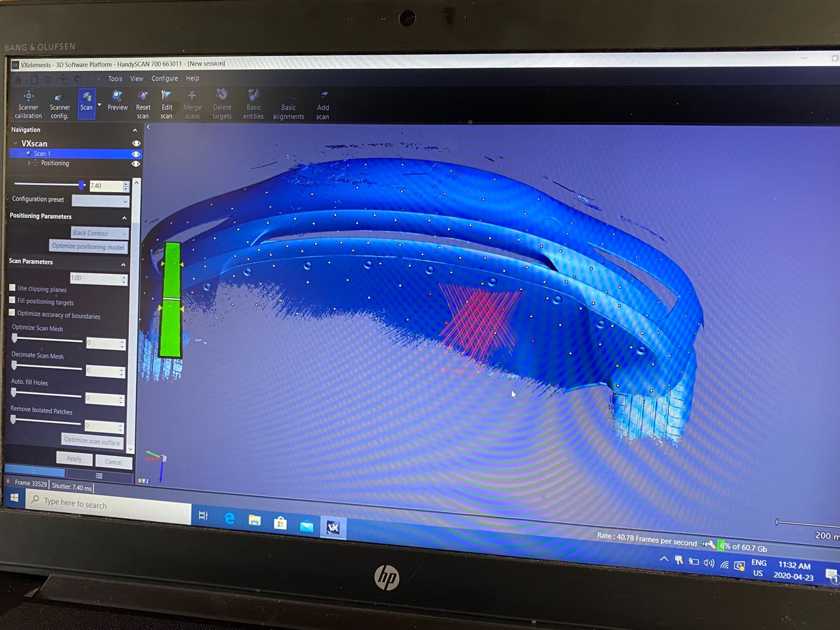Open the View menu
The width and height of the screenshot is (840, 630).
(137, 79)
